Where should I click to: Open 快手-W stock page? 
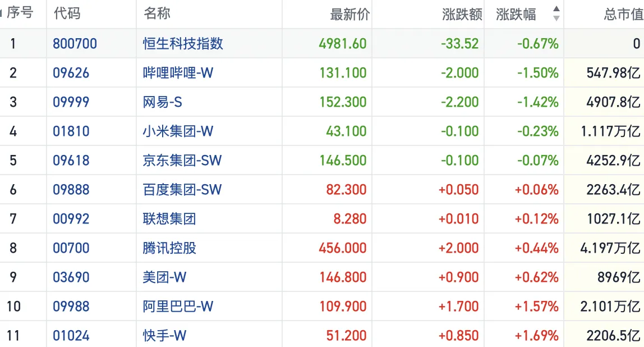pos(164,335)
